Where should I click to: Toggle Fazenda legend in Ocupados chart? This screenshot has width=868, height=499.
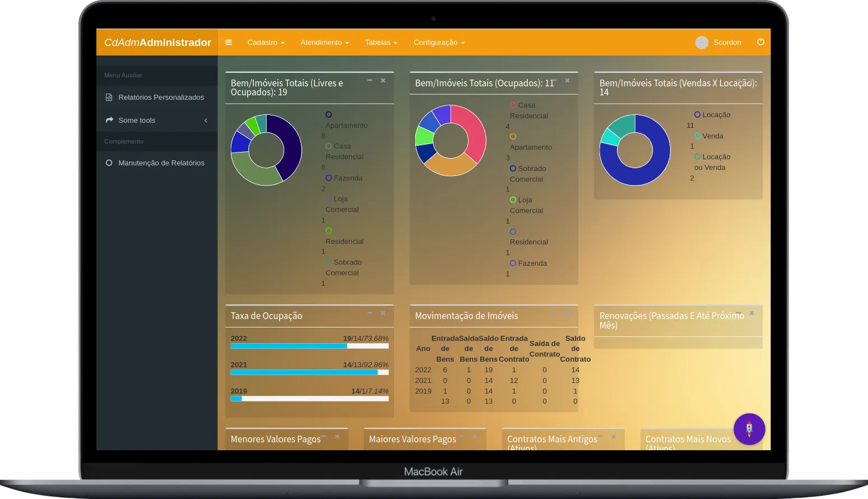pyautogui.click(x=513, y=263)
